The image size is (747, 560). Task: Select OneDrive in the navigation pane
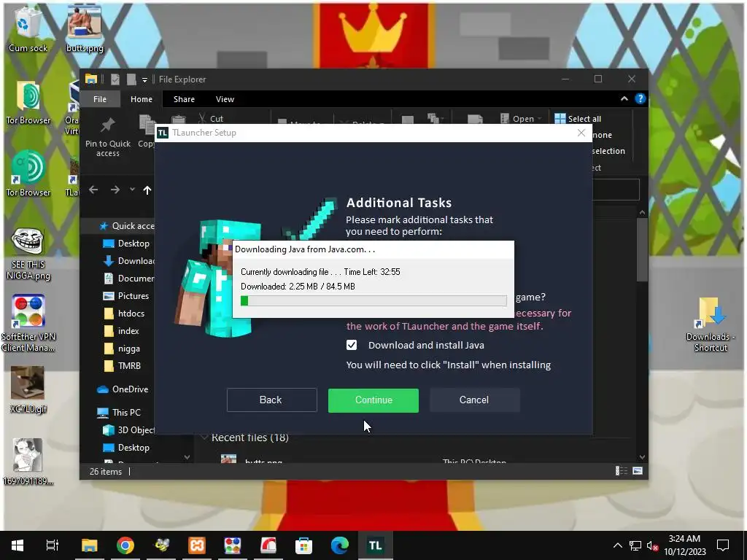[x=123, y=389]
